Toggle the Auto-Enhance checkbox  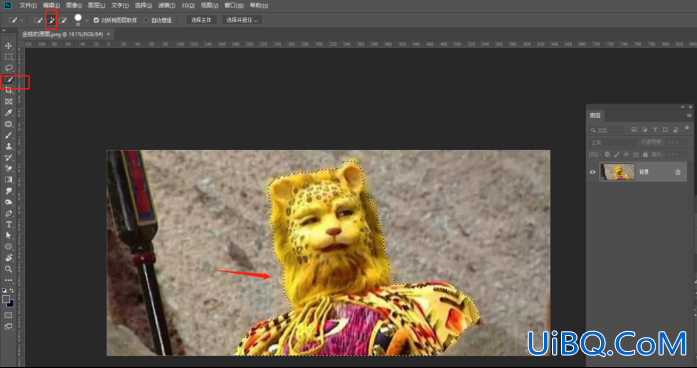pos(146,20)
